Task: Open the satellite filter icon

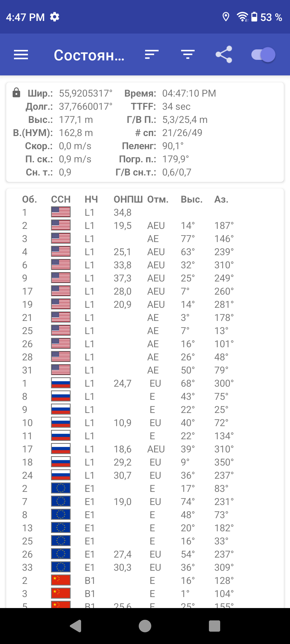Action: [188, 55]
